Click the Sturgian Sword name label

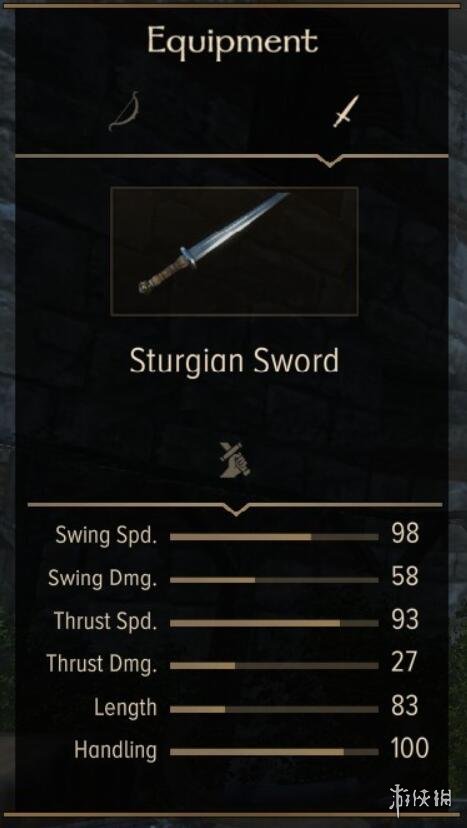click(x=234, y=362)
